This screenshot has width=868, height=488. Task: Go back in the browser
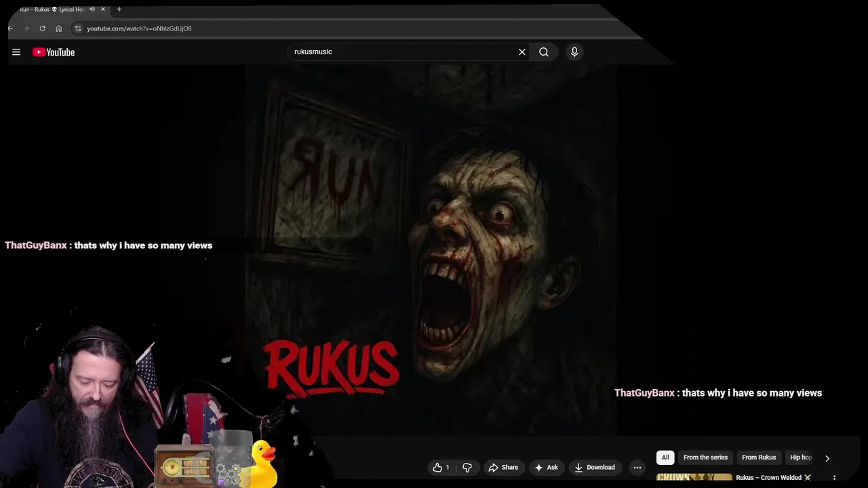click(x=11, y=28)
